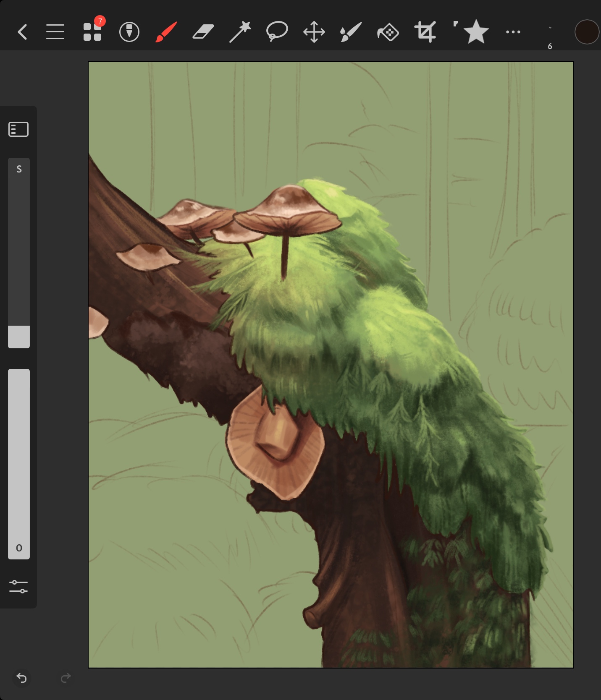Screen dimensions: 601x700
Task: Open the dark brown color swatch
Action: 587,32
